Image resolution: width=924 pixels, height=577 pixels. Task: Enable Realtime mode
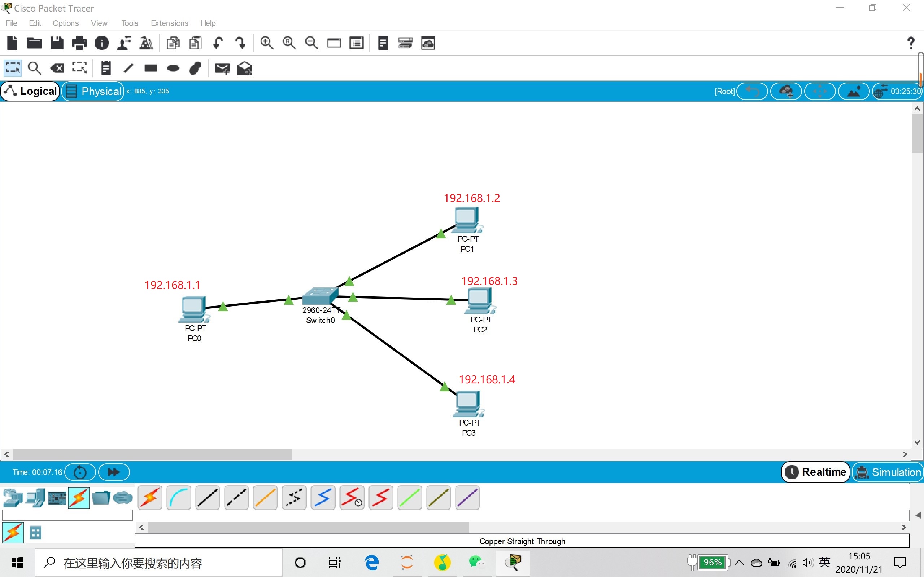[x=815, y=472]
